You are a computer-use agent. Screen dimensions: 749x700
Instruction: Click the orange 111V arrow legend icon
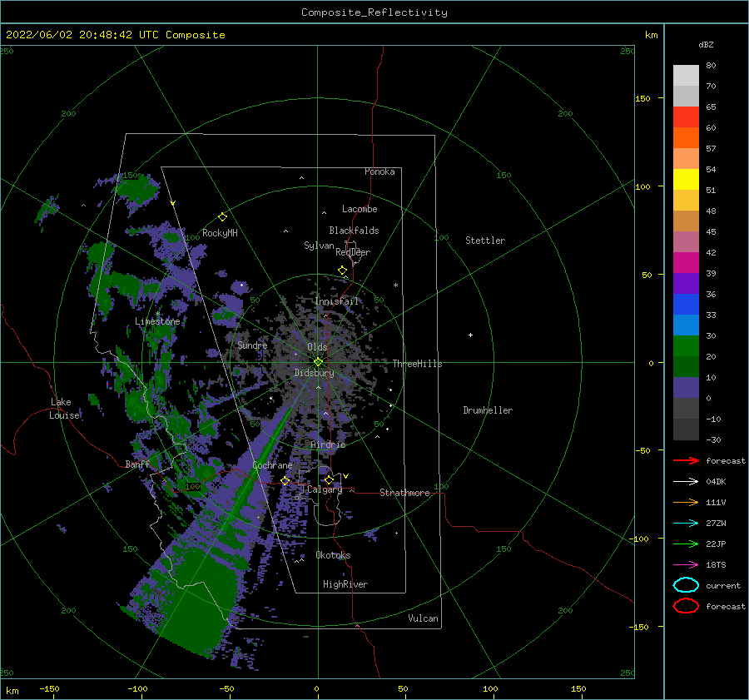[686, 502]
